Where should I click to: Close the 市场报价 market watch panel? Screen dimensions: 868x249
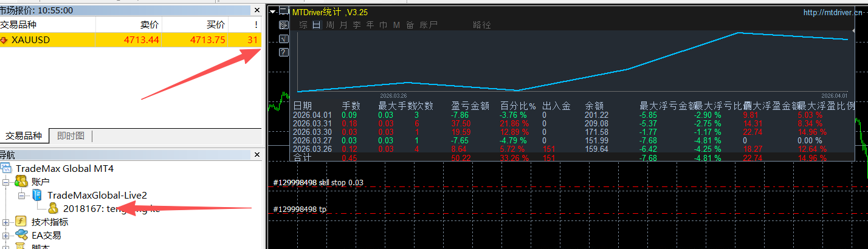point(257,10)
